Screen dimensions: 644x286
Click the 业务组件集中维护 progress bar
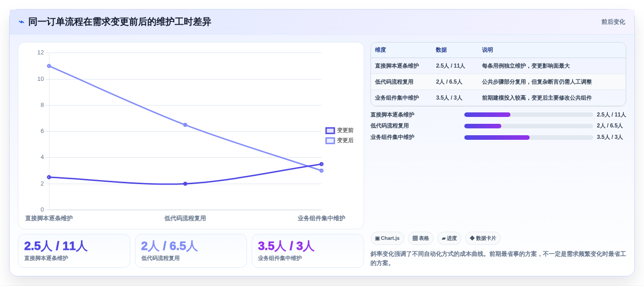[529, 138]
